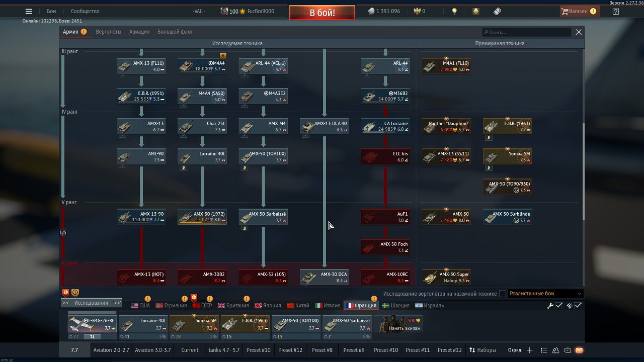The image size is (644, 362).
Task: Click player profile FucBoi9000
Action: (261, 11)
